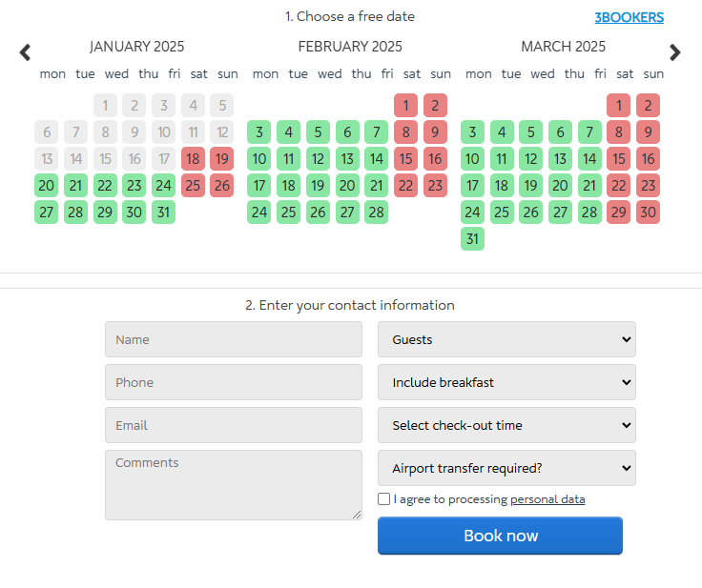The height and width of the screenshot is (588, 702).
Task: Open the Guests dropdown
Action: (506, 339)
